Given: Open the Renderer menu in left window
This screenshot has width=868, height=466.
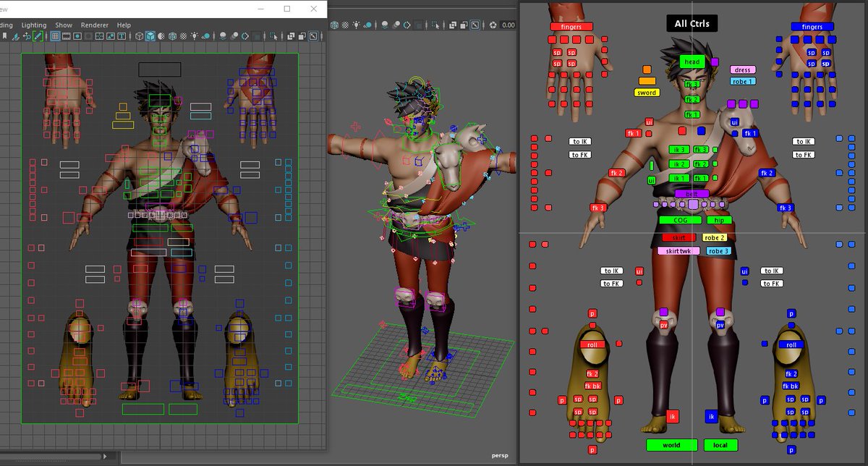Looking at the screenshot, I should coord(95,25).
